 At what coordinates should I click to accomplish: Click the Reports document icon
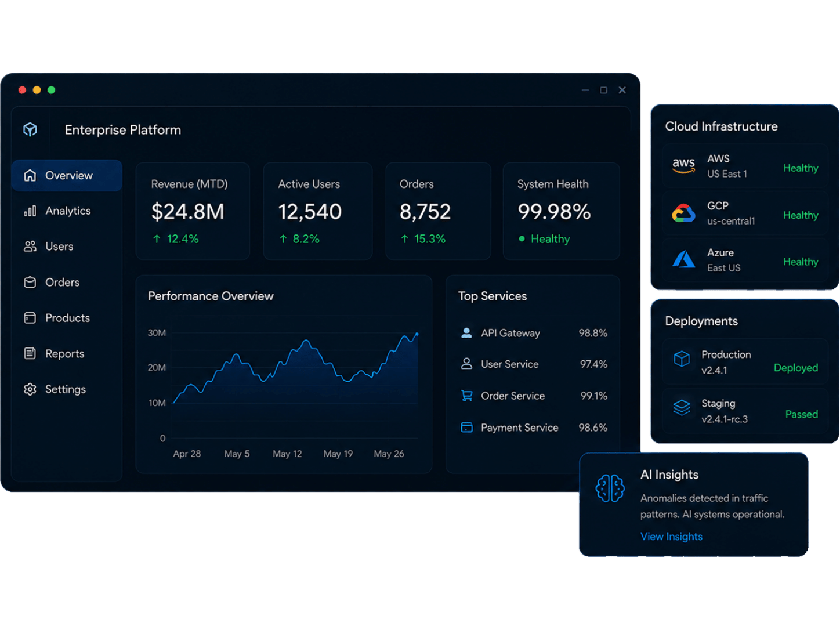click(x=30, y=353)
